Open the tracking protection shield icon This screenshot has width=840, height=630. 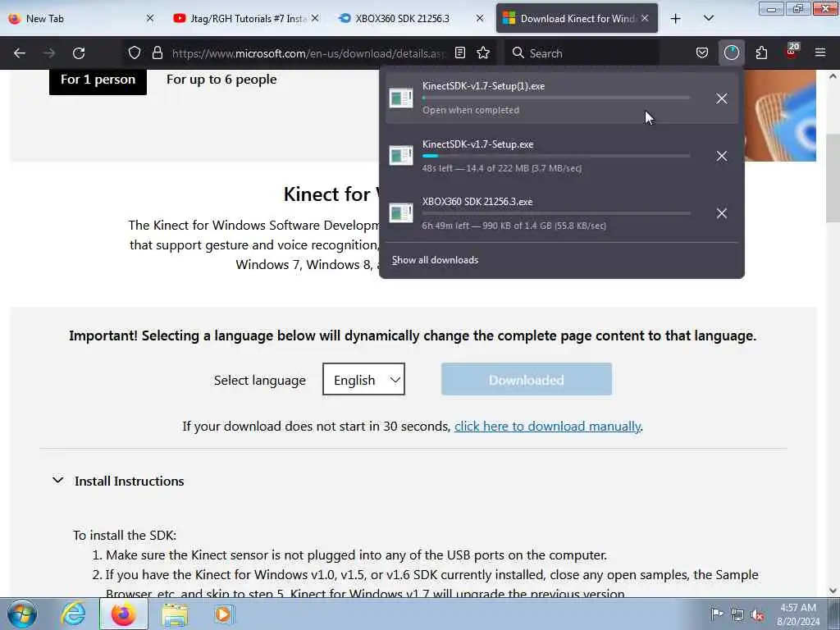pyautogui.click(x=135, y=52)
